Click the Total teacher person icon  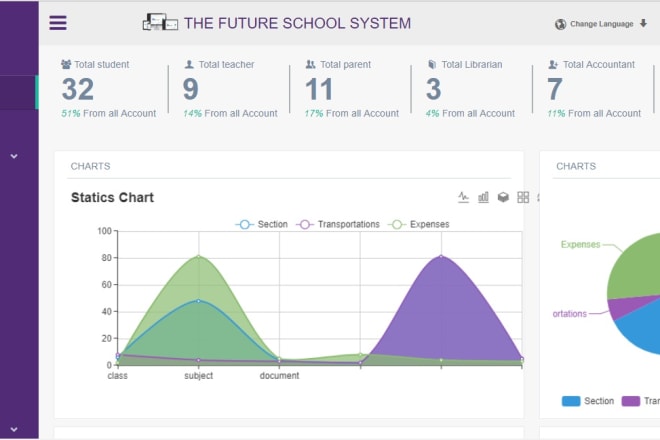[189, 64]
